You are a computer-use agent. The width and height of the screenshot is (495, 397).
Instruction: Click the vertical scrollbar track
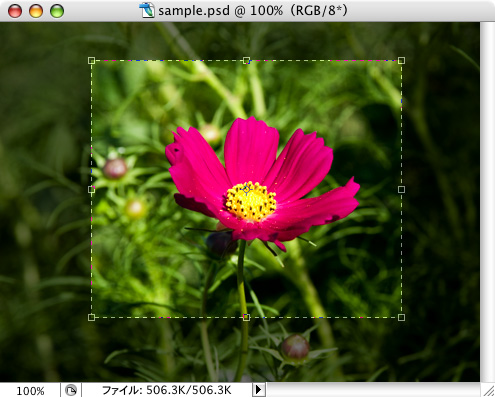click(487, 202)
